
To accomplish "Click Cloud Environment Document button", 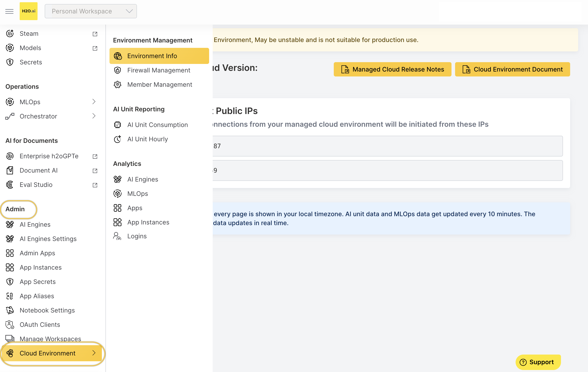I will click(512, 69).
